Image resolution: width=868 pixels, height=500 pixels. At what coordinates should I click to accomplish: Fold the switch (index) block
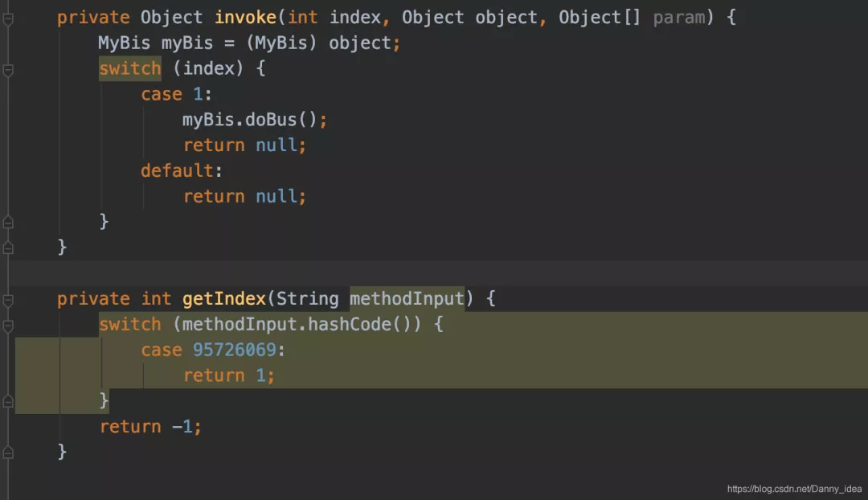coord(8,71)
